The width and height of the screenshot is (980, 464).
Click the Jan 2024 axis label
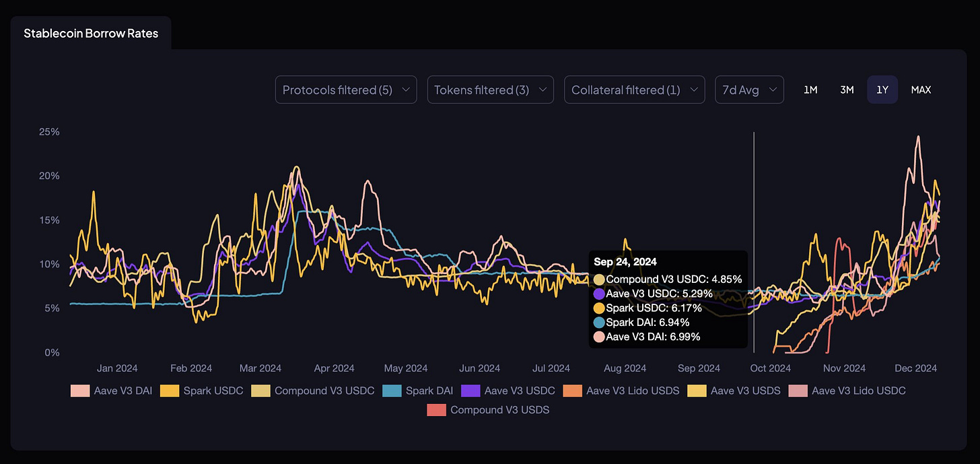[x=117, y=368]
